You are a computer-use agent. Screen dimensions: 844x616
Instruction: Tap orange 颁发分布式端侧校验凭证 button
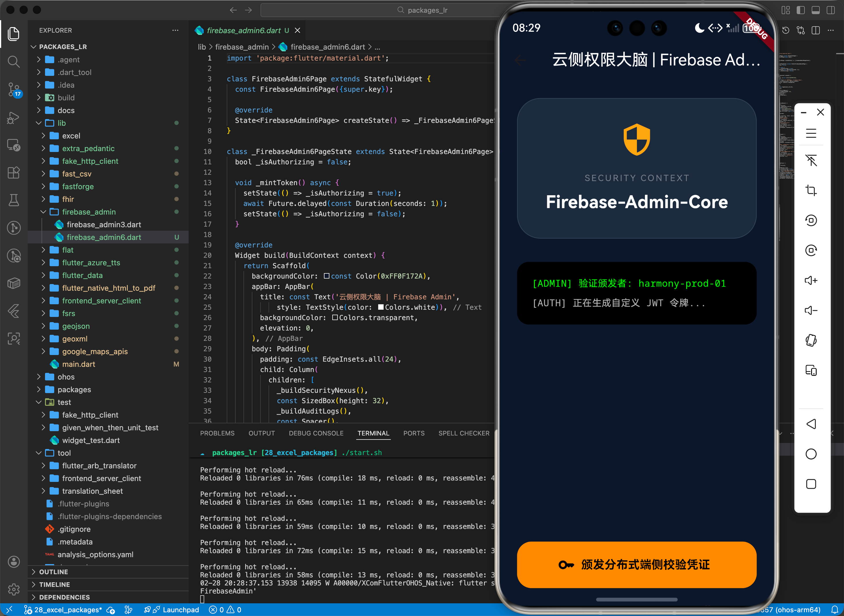click(x=636, y=565)
